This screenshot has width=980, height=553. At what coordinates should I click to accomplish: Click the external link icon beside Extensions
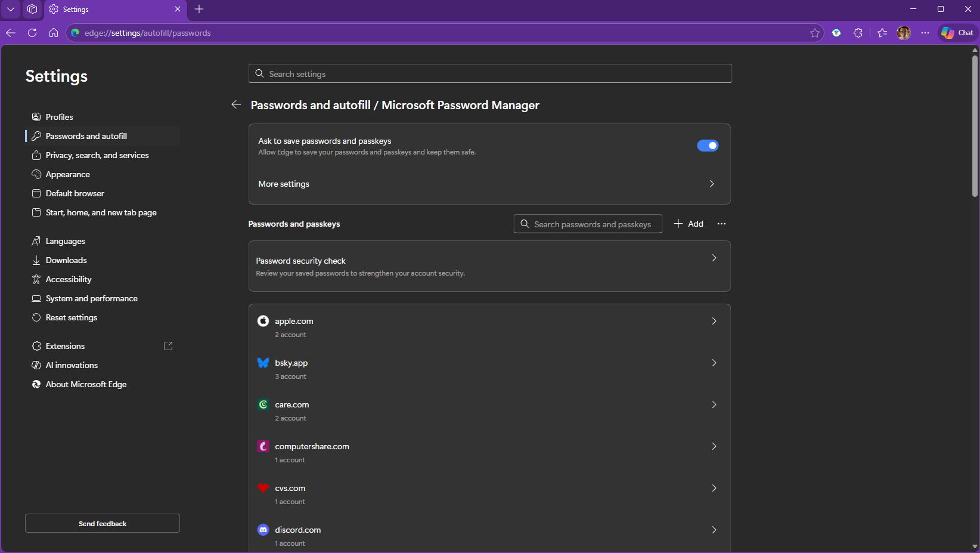[x=168, y=346]
